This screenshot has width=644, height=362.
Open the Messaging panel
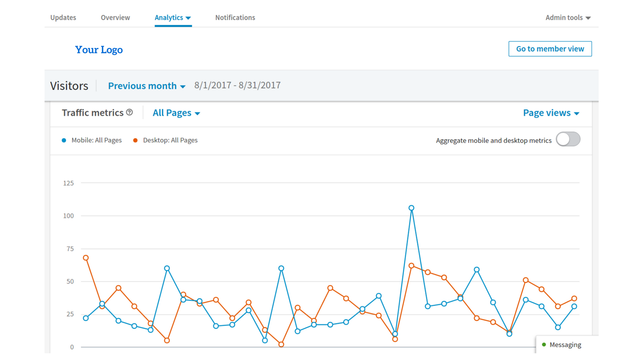567,345
